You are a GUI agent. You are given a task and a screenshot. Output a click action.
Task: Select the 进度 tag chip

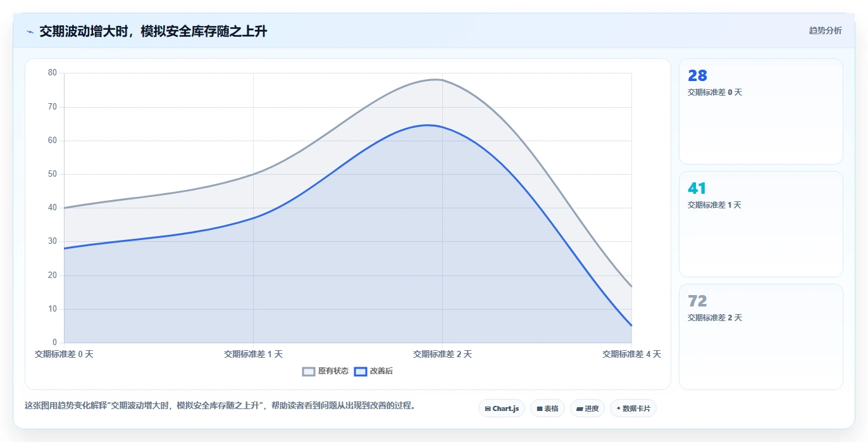pos(587,408)
